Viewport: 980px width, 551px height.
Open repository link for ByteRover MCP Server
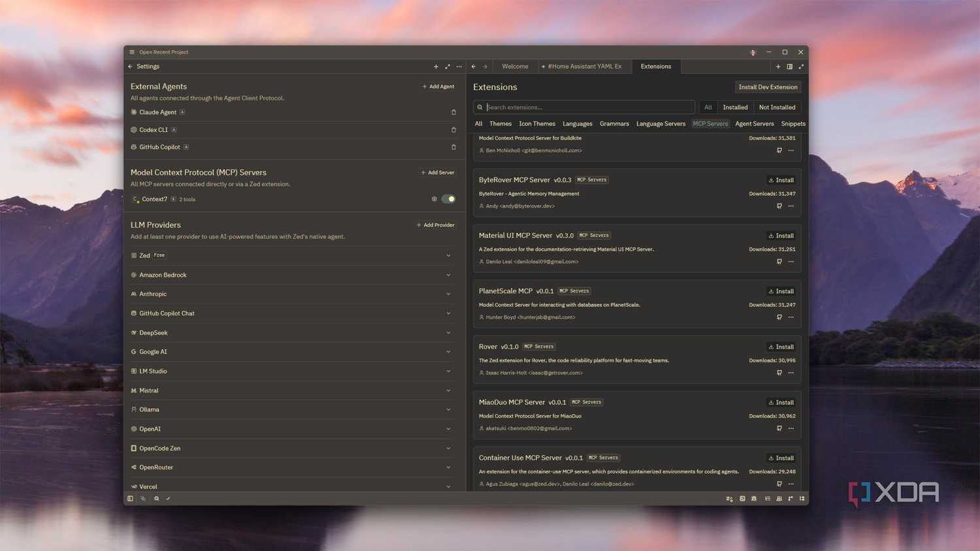779,206
